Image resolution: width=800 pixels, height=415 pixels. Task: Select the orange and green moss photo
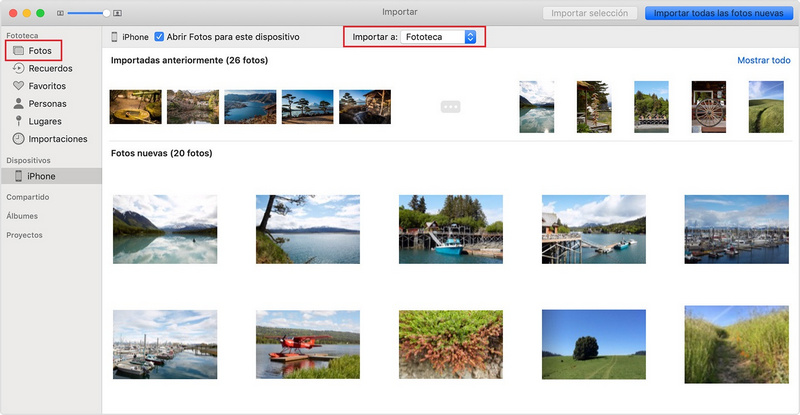click(x=451, y=345)
